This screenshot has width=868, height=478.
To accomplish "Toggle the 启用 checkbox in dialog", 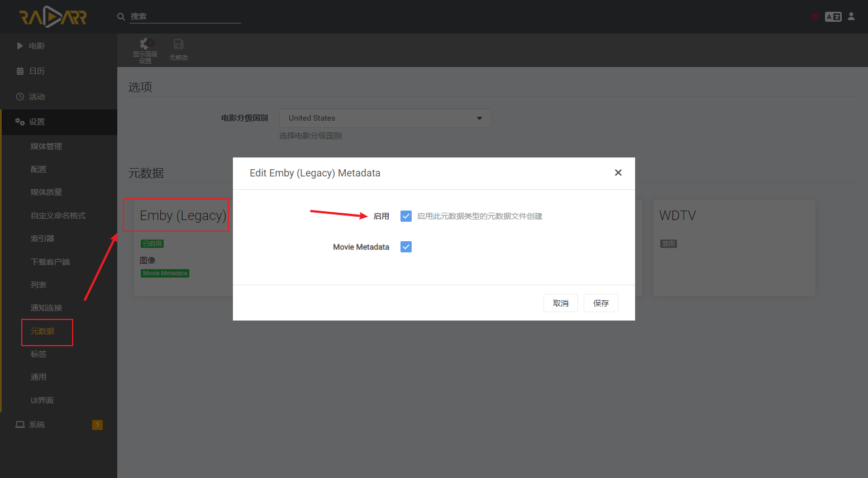I will pos(406,216).
